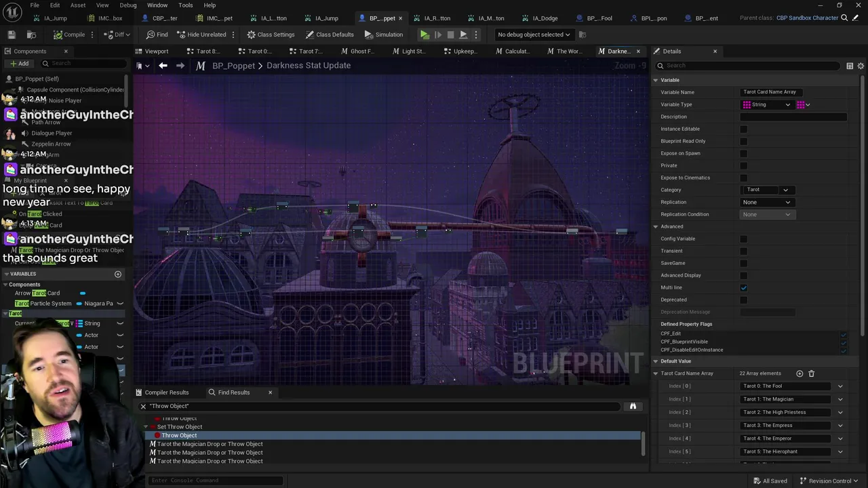The image size is (868, 488).
Task: Open the Asset menu
Action: point(78,5)
